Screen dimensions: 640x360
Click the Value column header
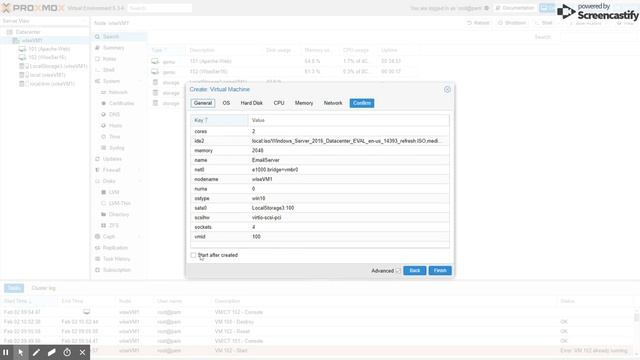coord(349,120)
